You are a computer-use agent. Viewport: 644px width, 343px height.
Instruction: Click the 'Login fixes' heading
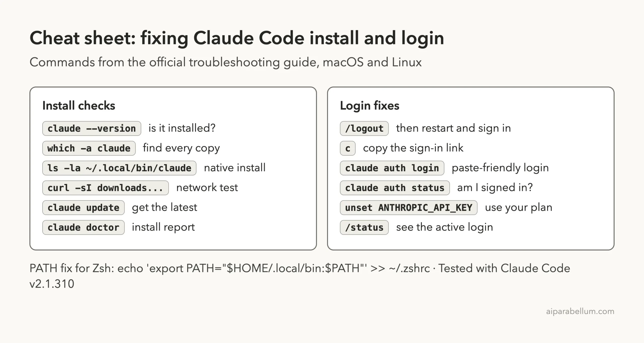(x=370, y=106)
